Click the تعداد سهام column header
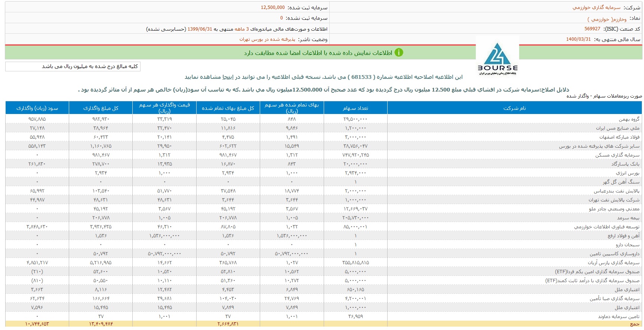 point(355,108)
